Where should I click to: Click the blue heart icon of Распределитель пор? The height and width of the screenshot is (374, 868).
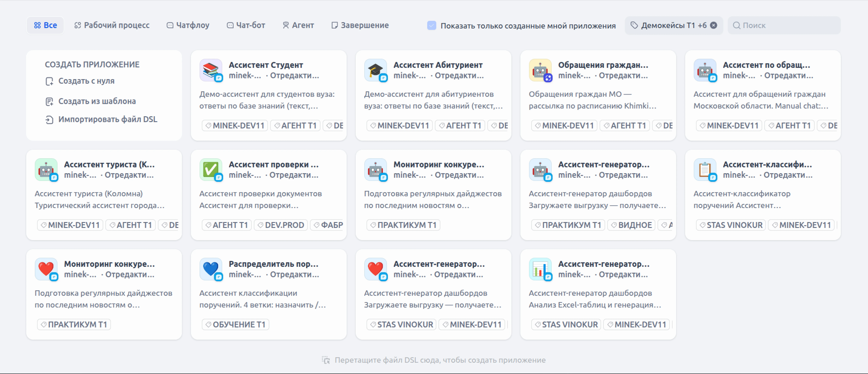click(211, 269)
